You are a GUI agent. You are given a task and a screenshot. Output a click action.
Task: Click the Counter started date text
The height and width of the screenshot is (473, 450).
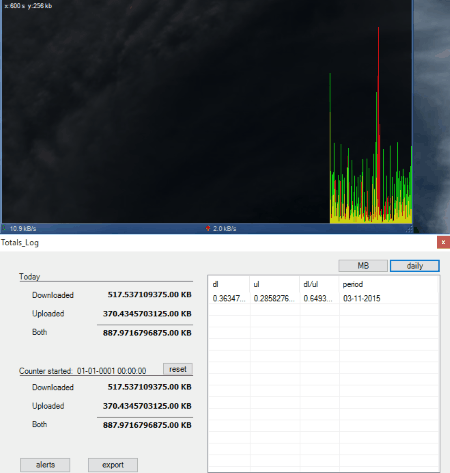point(111,371)
